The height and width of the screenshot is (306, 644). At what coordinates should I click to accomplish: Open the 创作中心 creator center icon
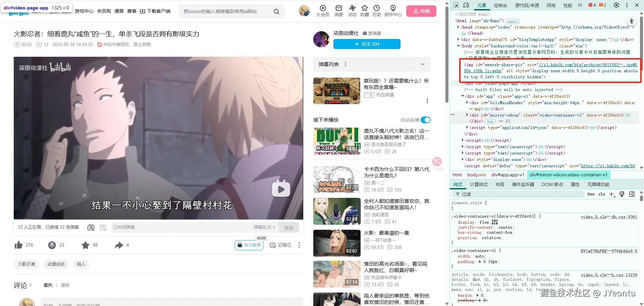pos(393,11)
